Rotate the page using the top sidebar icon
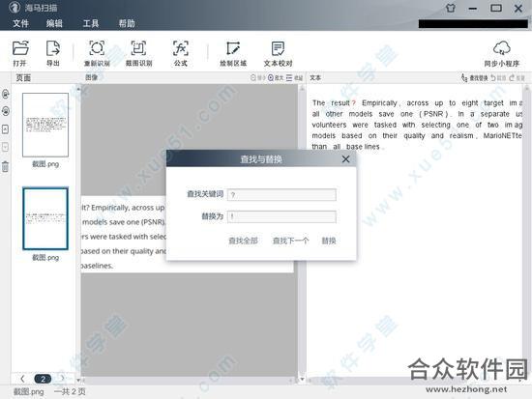Screen dimensions: 532x399 click(6, 94)
